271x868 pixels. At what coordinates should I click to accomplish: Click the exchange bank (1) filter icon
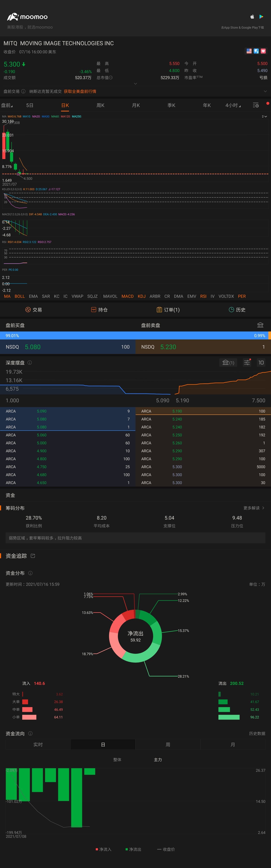pyautogui.click(x=228, y=363)
